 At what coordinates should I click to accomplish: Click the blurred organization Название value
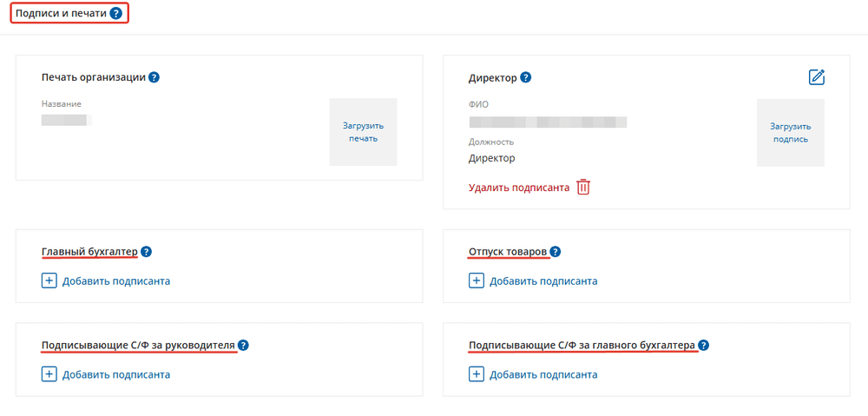coord(67,120)
